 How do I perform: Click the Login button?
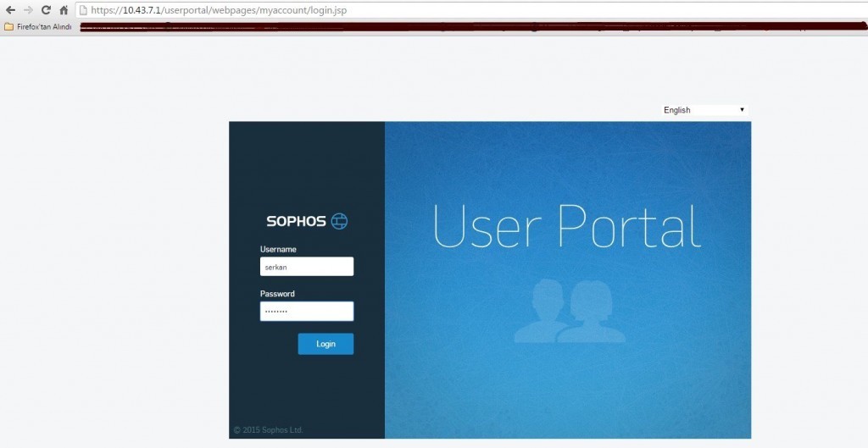(x=325, y=344)
